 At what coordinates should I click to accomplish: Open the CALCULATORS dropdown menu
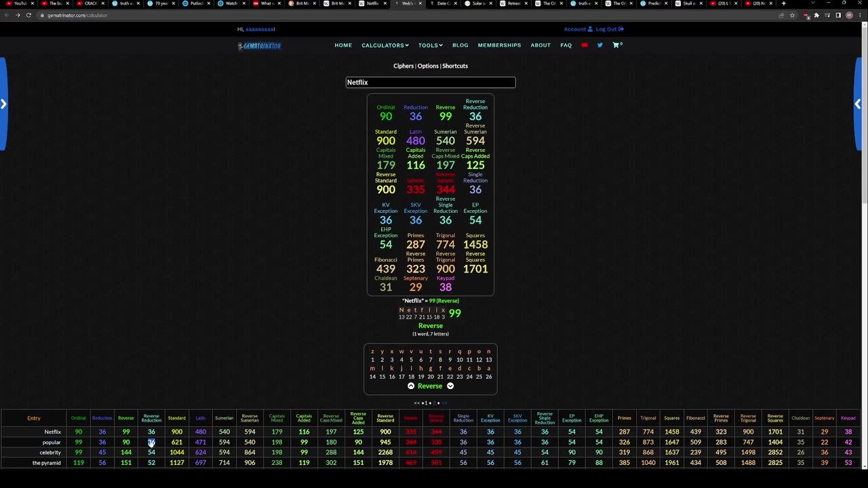pyautogui.click(x=385, y=45)
